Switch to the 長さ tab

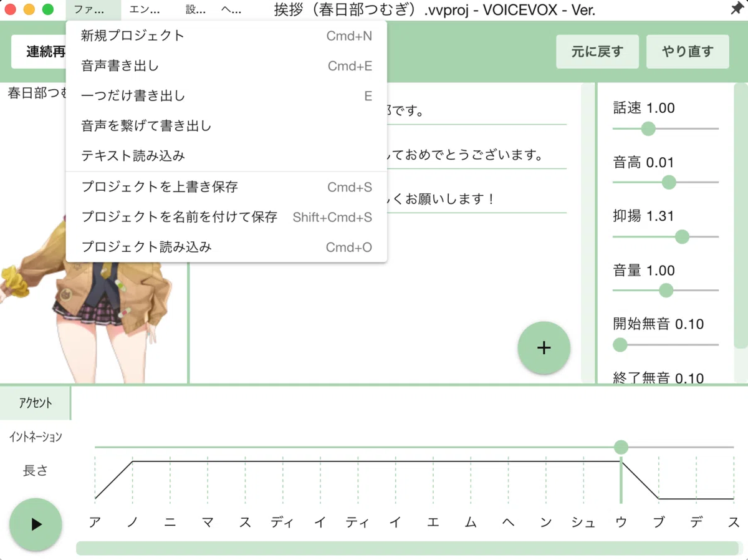tap(36, 470)
